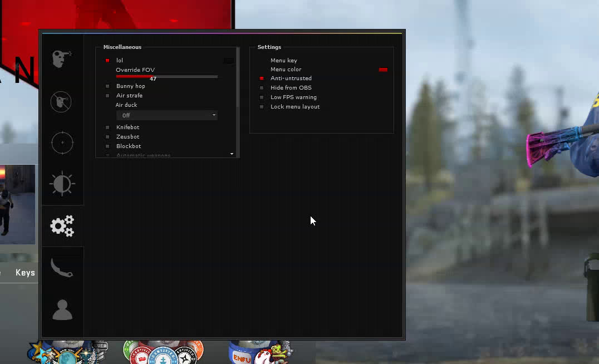Click the Menu key label
The height and width of the screenshot is (364, 599).
pyautogui.click(x=284, y=60)
